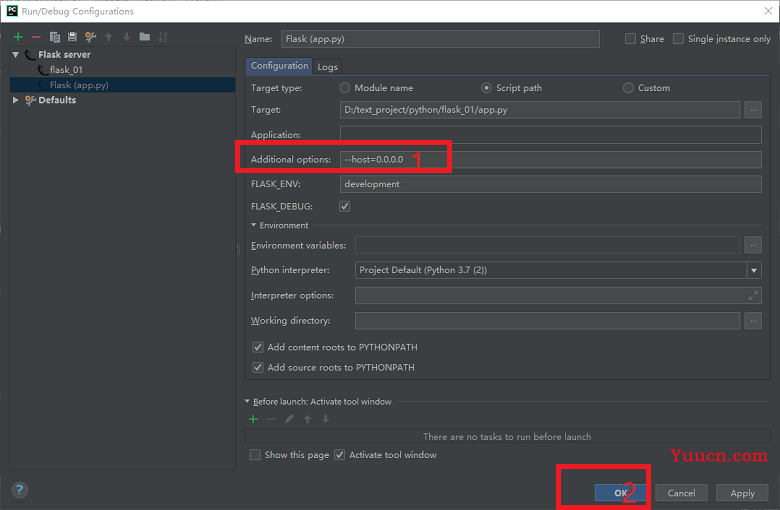Enable Single instance only
This screenshot has width=780, height=510.
point(678,39)
